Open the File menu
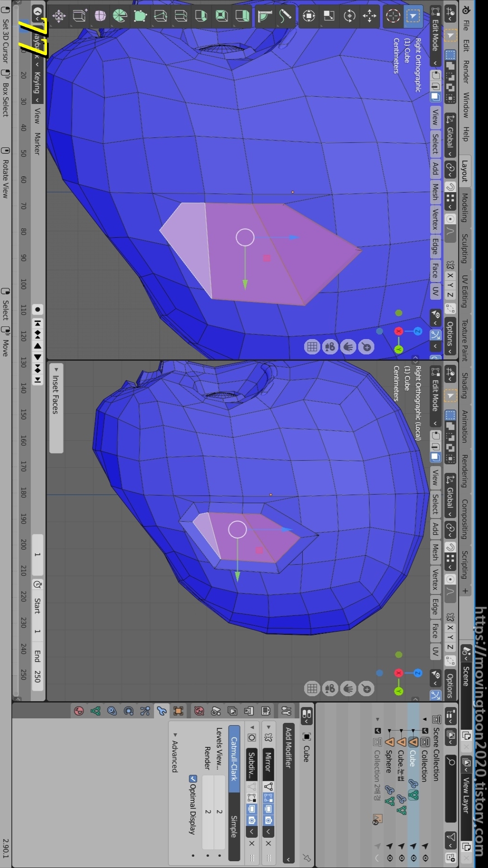The height and width of the screenshot is (868, 488). click(x=465, y=25)
